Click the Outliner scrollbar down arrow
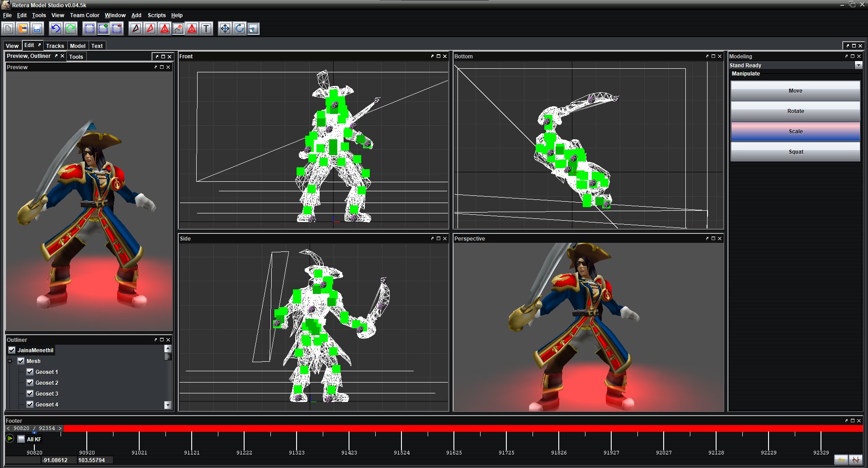 point(168,405)
